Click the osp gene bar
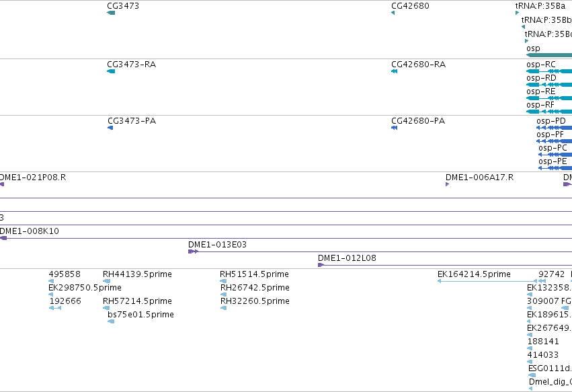The width and height of the screenshot is (572, 392). click(x=549, y=55)
